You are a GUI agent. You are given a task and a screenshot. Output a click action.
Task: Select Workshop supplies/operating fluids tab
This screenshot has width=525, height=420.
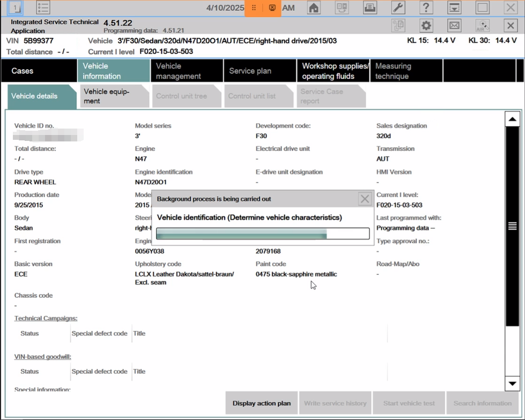(x=335, y=71)
